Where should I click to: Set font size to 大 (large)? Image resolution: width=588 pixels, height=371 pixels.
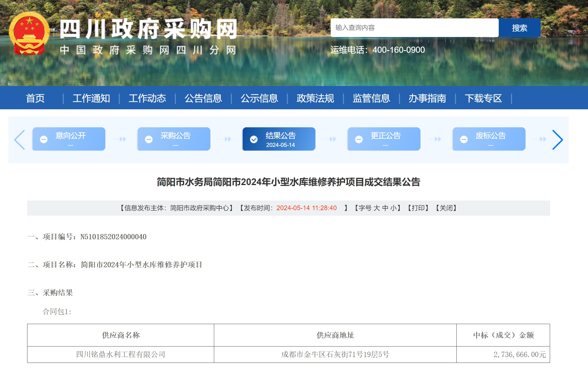point(376,208)
